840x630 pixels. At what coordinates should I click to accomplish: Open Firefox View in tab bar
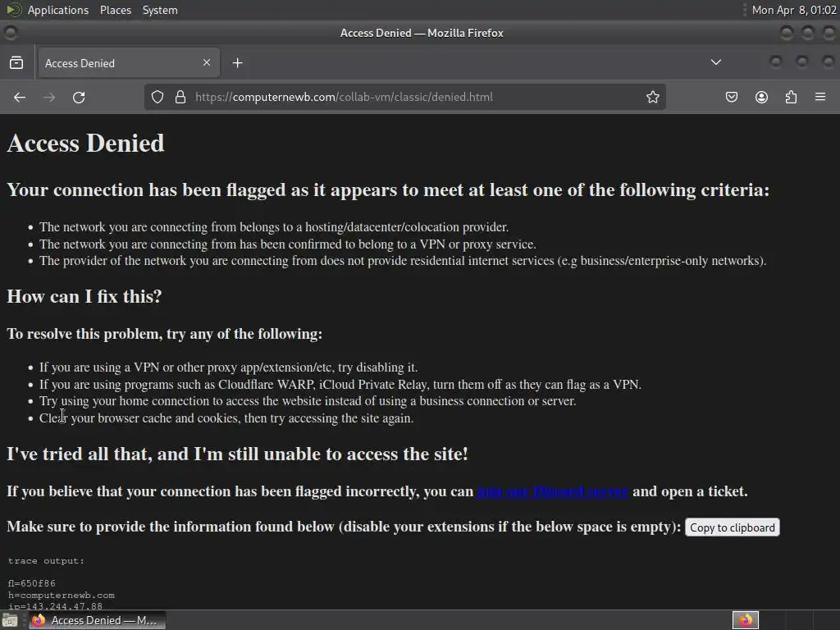16,62
